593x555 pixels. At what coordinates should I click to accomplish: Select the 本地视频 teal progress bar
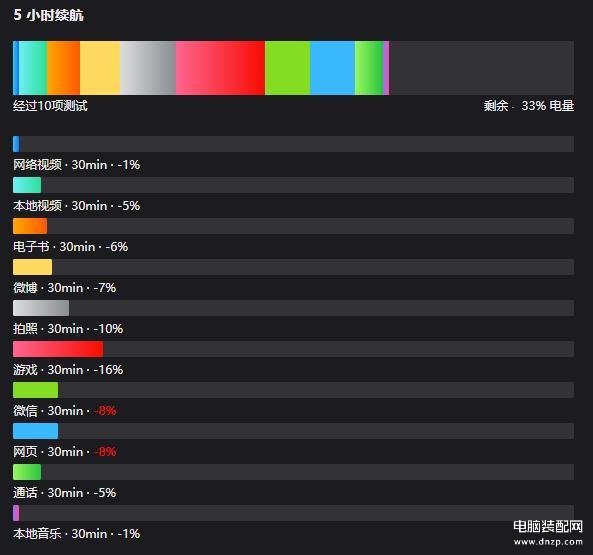(x=27, y=185)
